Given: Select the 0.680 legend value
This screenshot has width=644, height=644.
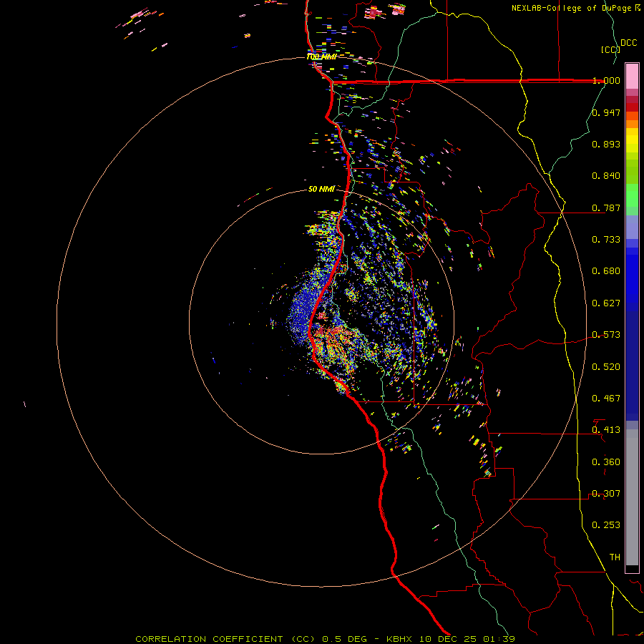Looking at the screenshot, I should pos(606,271).
